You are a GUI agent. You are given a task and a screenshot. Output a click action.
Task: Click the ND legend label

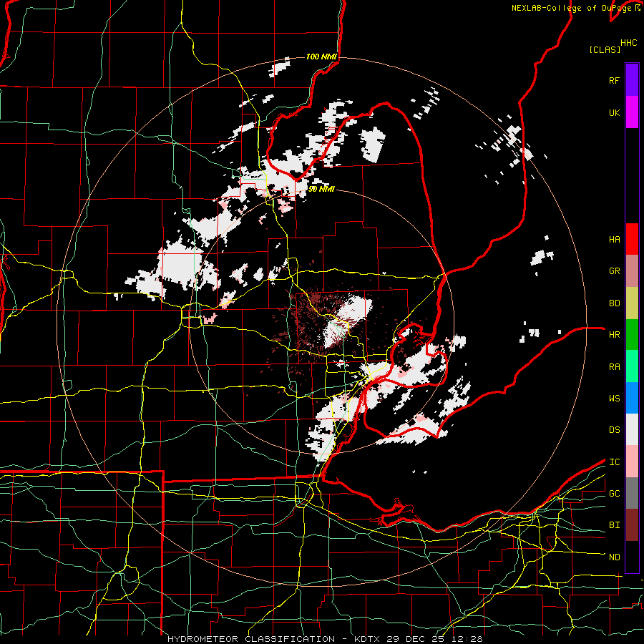point(614,557)
